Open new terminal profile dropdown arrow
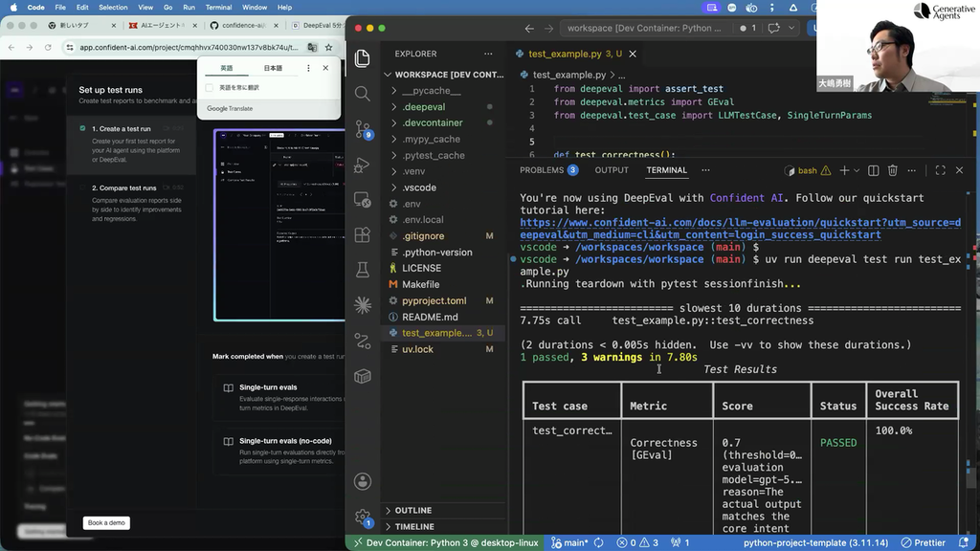980x551 pixels. 857,170
